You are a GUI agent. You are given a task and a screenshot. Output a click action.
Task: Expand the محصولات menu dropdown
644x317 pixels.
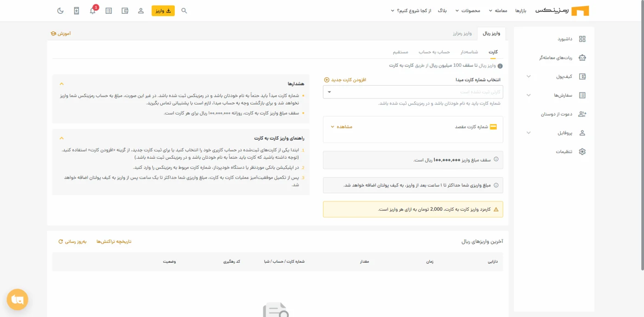(x=468, y=11)
